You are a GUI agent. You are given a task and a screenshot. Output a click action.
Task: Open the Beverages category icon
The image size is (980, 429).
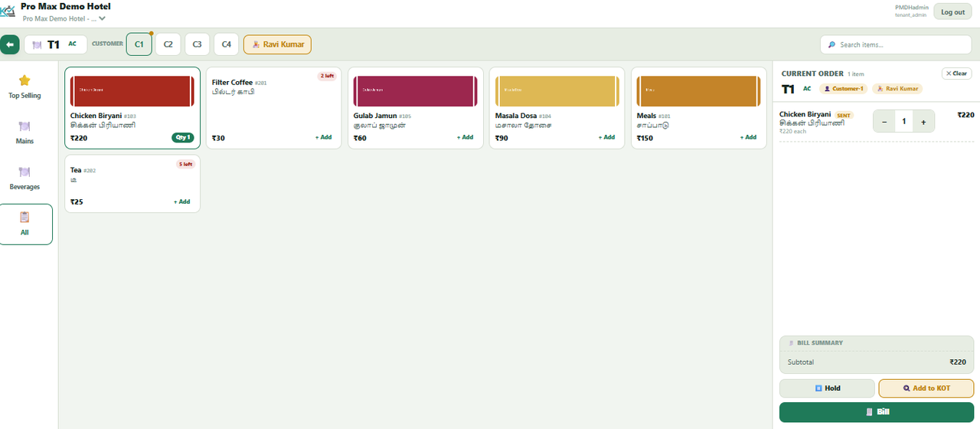pyautogui.click(x=24, y=172)
